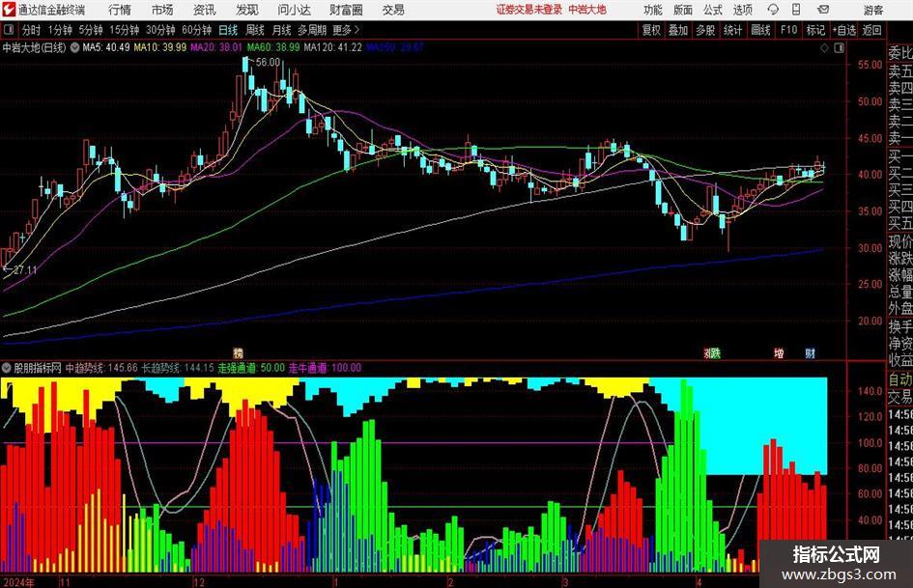Expand the 更多 periods list

coord(346,30)
